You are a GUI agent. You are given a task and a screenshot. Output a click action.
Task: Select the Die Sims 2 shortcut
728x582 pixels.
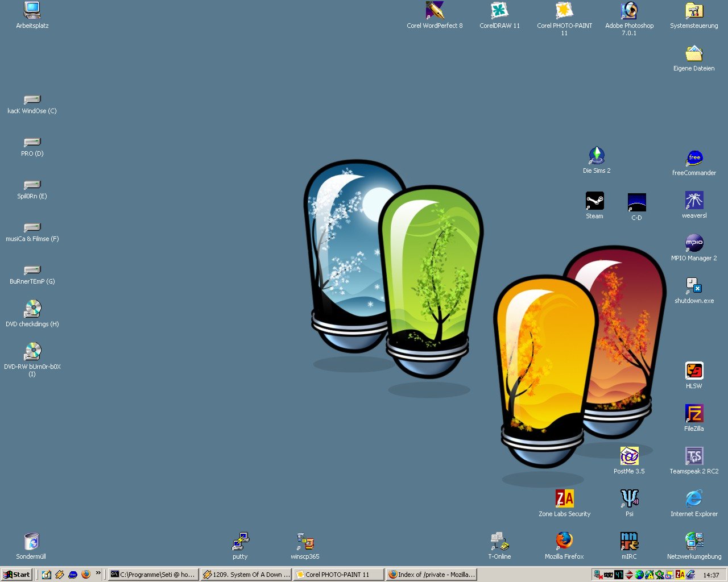596,156
